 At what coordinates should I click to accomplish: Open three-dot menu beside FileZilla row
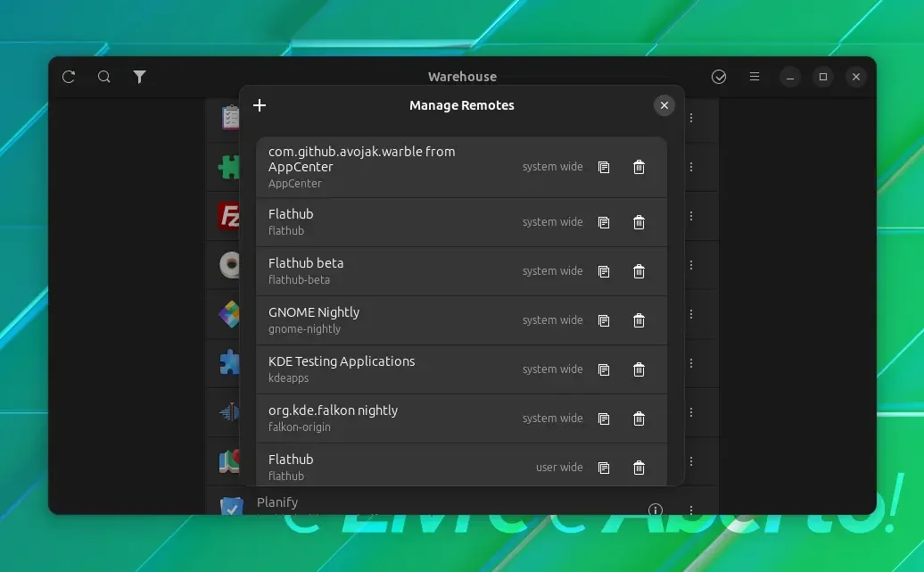coord(691,216)
